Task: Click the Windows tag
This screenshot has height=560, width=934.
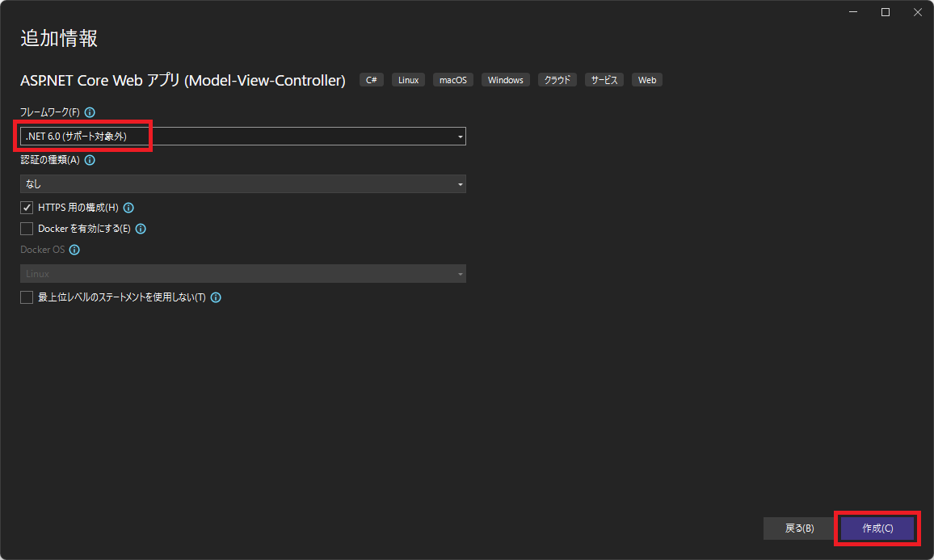Action: pos(505,80)
